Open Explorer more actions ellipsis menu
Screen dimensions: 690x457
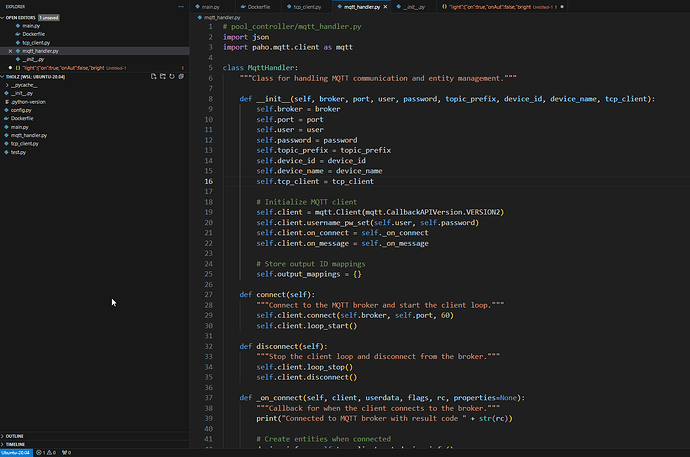point(181,7)
